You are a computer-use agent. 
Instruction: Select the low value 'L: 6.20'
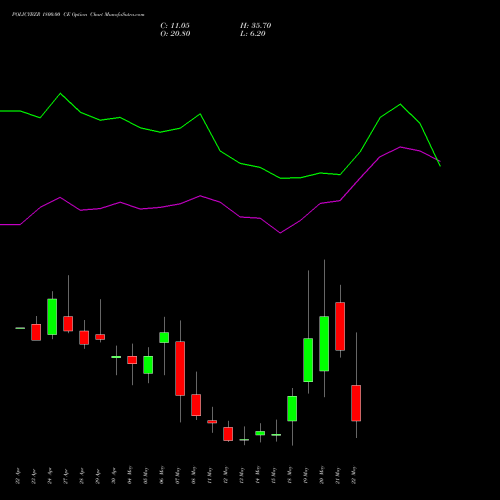tap(253, 34)
